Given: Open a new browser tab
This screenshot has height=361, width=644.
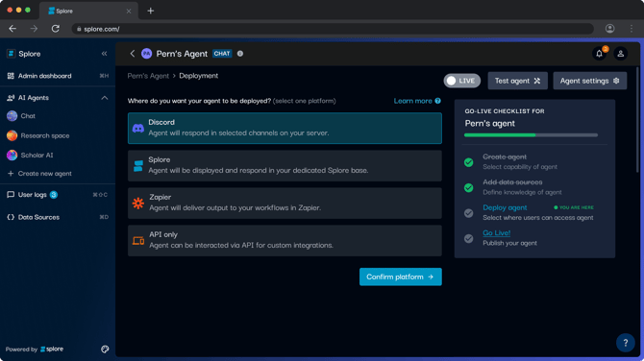Looking at the screenshot, I should pos(151,11).
